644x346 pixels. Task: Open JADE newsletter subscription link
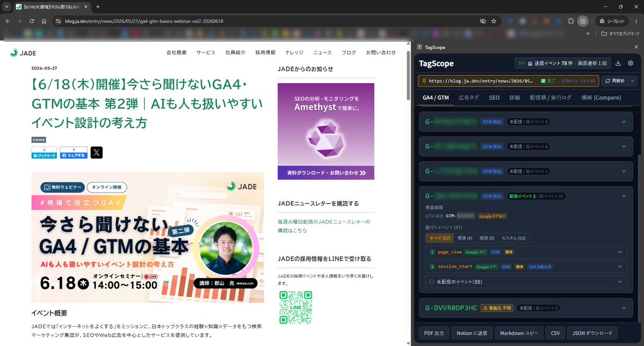[324, 226]
